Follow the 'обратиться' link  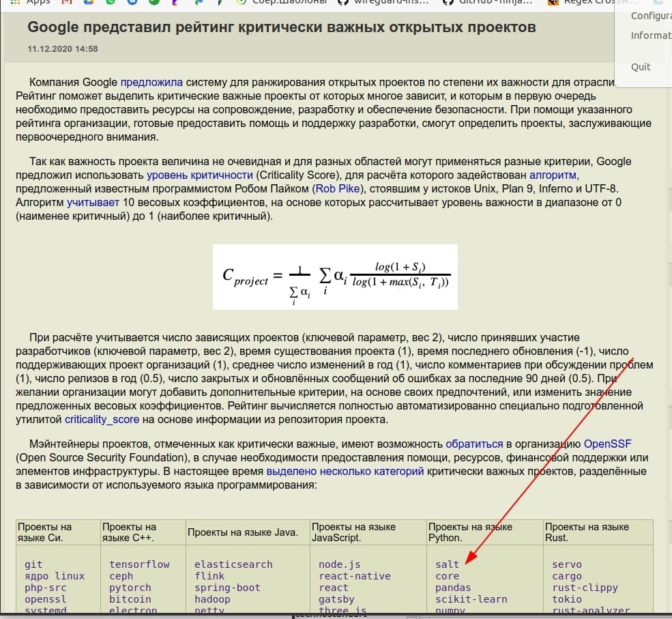coord(474,444)
